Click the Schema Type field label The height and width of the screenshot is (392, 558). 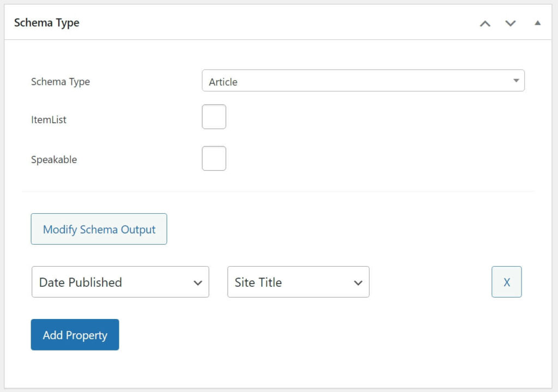pyautogui.click(x=60, y=81)
